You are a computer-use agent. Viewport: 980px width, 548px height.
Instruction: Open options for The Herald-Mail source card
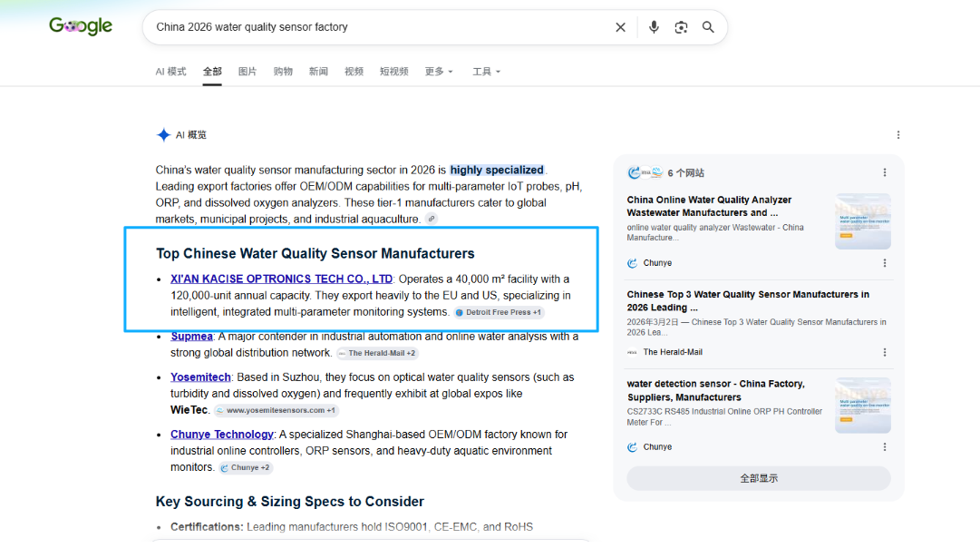click(885, 352)
